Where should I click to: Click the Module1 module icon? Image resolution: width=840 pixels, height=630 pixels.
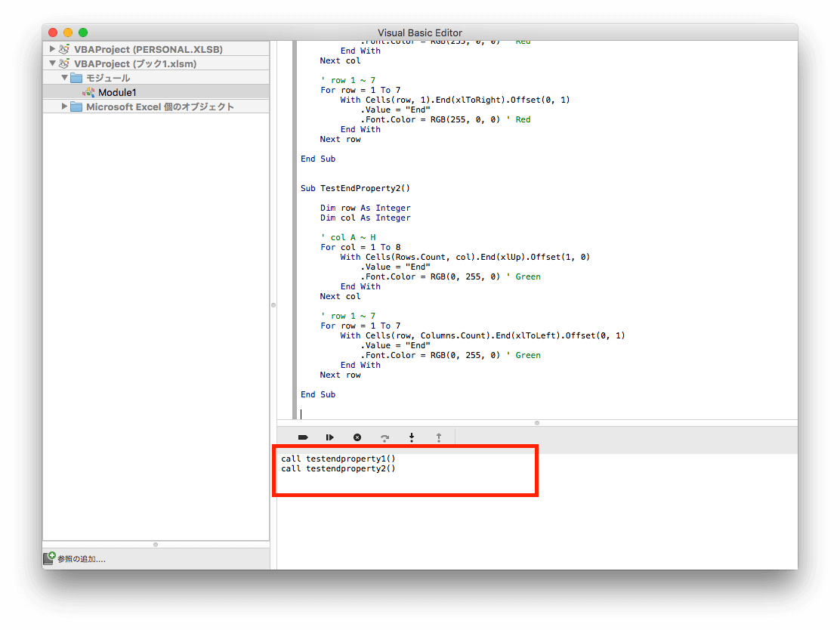(x=89, y=92)
